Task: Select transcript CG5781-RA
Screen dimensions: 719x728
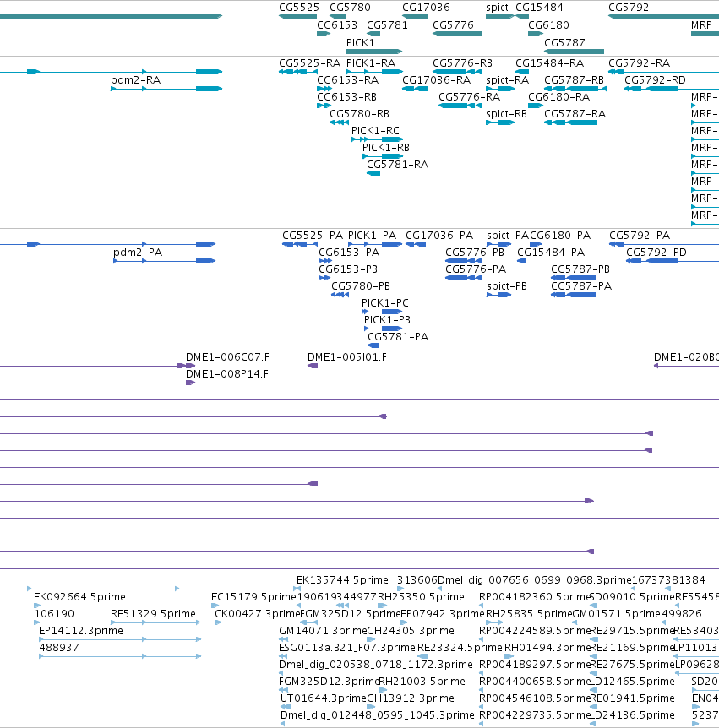Action: [397, 165]
